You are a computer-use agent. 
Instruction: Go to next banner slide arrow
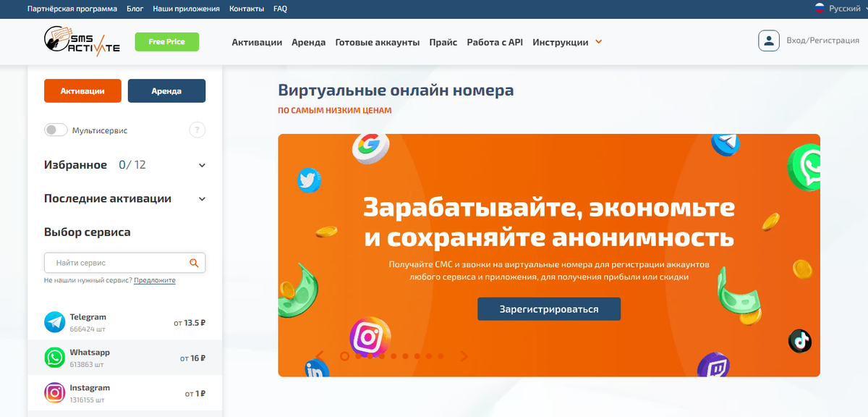pyautogui.click(x=464, y=355)
